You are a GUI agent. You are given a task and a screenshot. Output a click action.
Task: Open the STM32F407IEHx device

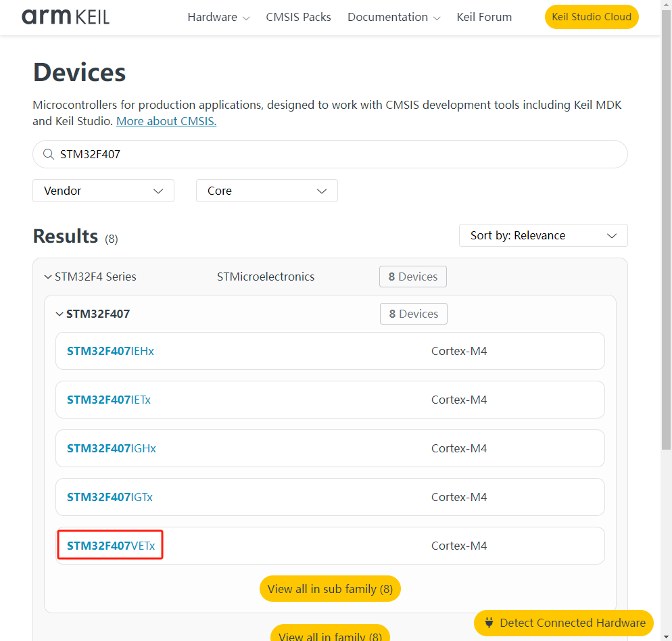[110, 351]
